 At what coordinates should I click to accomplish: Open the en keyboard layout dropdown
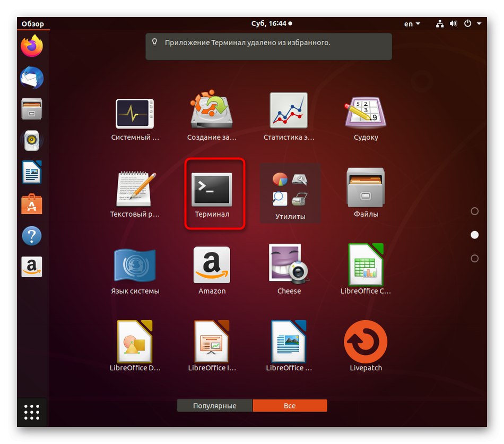(412, 23)
